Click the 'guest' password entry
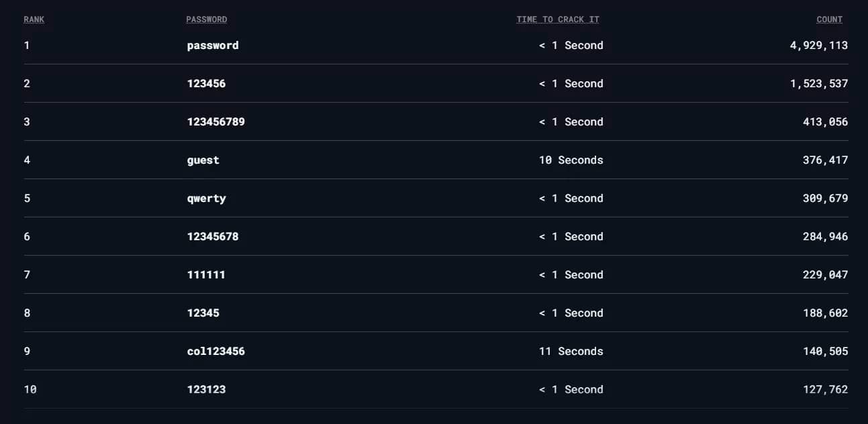868x424 pixels. coord(203,160)
